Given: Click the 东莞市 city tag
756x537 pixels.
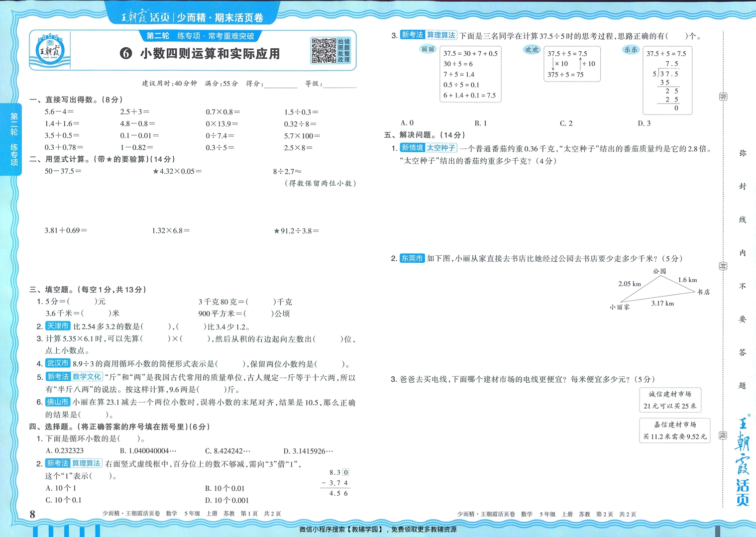Looking at the screenshot, I should click(412, 259).
